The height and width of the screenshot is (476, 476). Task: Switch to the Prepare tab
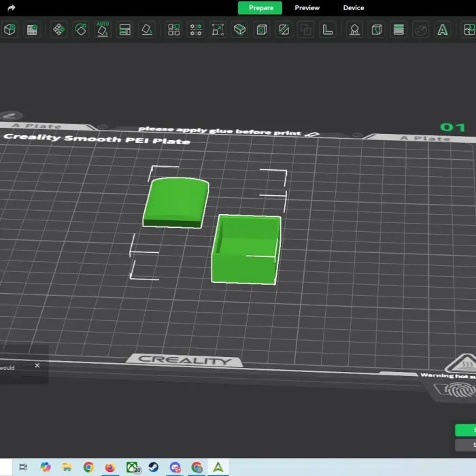(x=260, y=8)
